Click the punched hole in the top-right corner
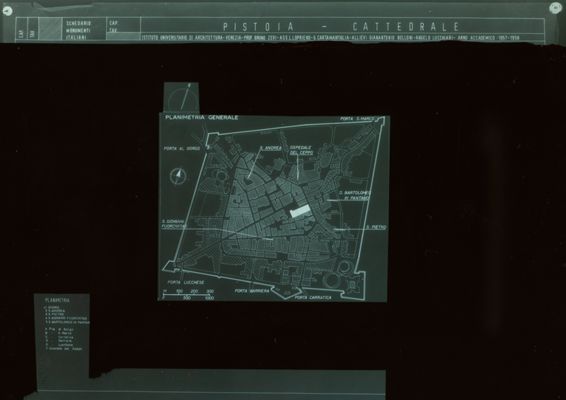566x400 pixels. pyautogui.click(x=555, y=8)
